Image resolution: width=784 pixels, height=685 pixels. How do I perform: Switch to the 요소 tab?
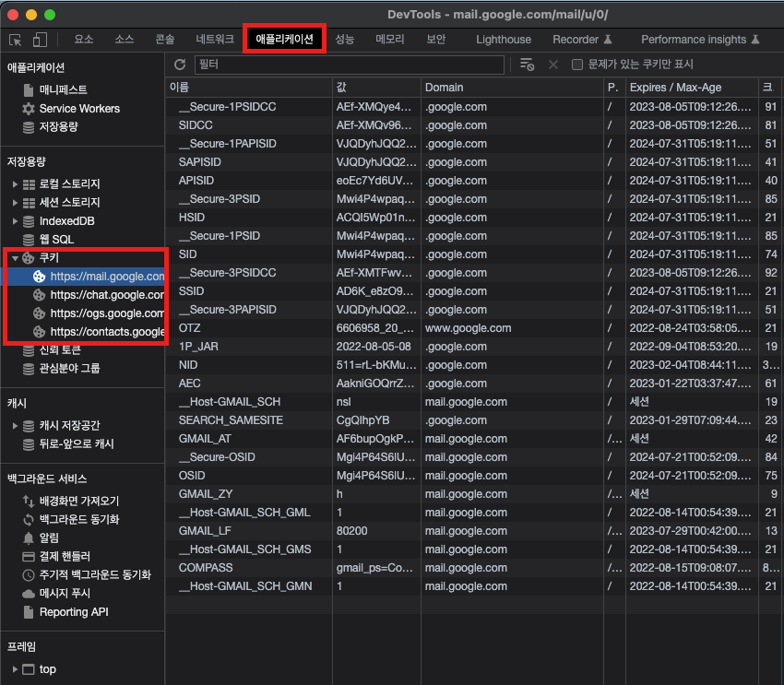pos(84,40)
